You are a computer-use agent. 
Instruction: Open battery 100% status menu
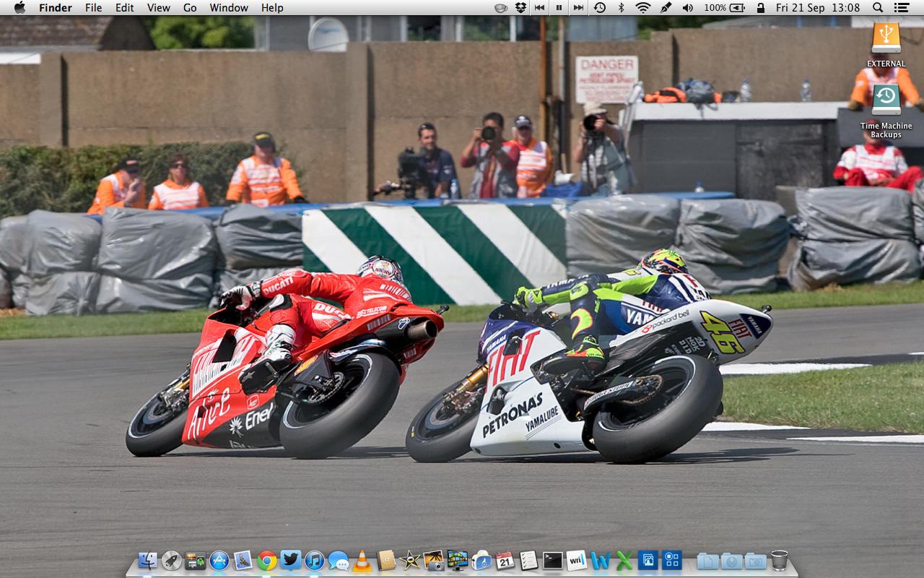(x=724, y=8)
